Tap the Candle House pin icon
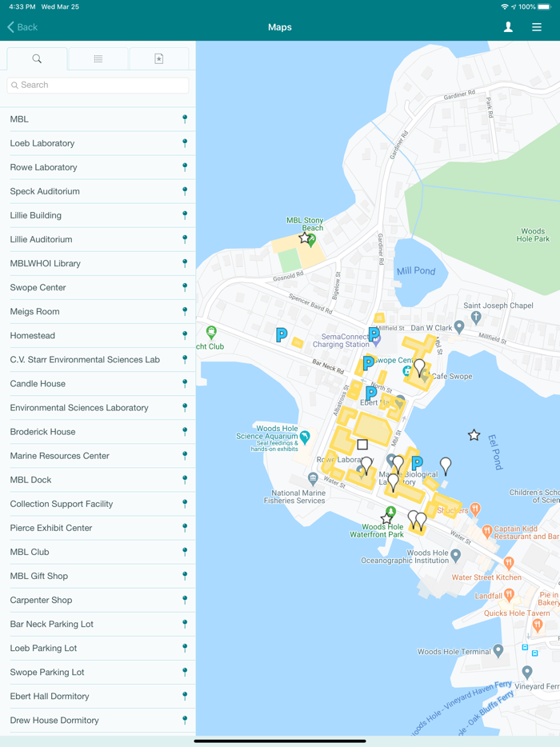 point(185,384)
